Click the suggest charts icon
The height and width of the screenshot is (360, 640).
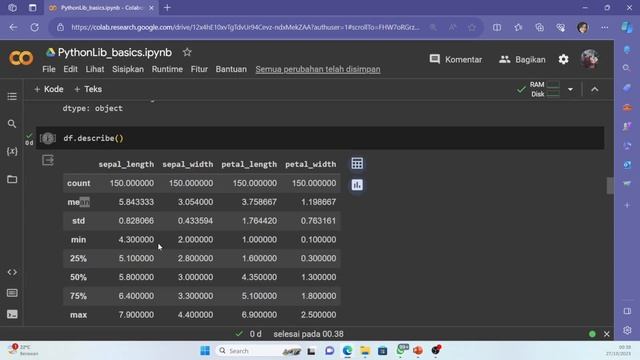[x=357, y=185]
